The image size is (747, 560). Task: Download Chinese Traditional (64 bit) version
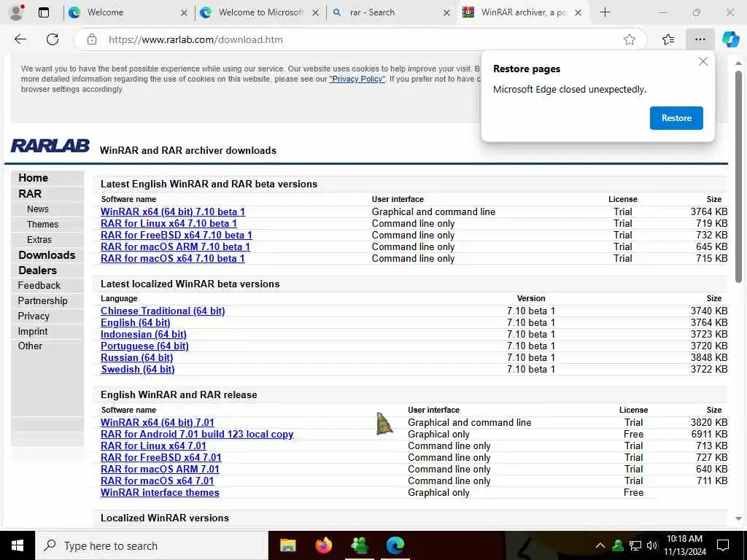pyautogui.click(x=163, y=311)
